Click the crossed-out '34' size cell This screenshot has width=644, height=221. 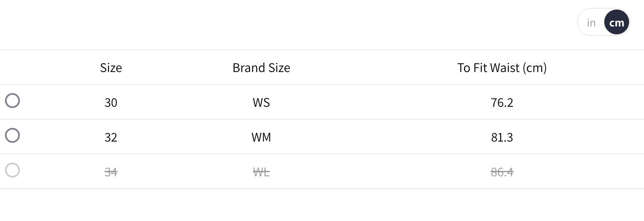pyautogui.click(x=111, y=172)
